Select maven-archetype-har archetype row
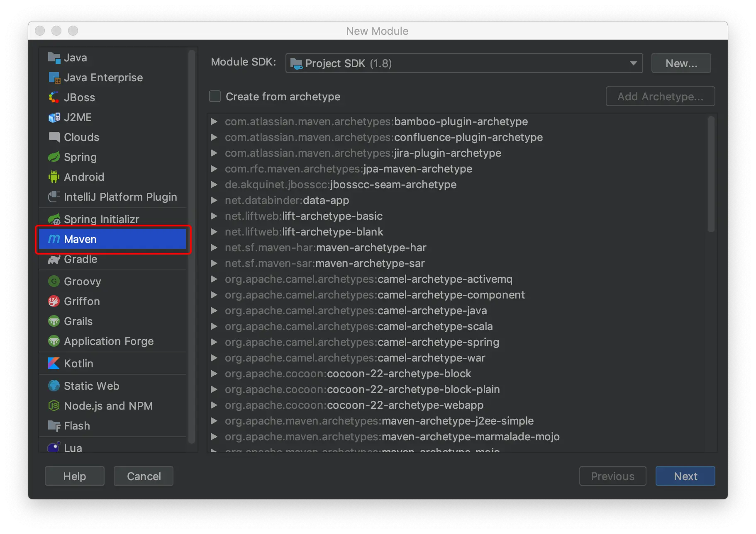This screenshot has width=756, height=534. pos(458,248)
